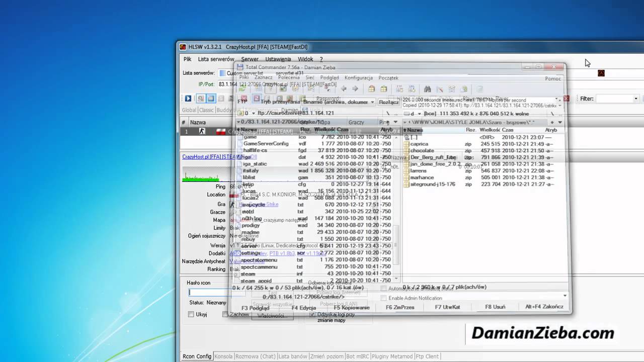Enable Admin Notification checkbox
Viewport: 644px width, 362px height.
coord(384,298)
